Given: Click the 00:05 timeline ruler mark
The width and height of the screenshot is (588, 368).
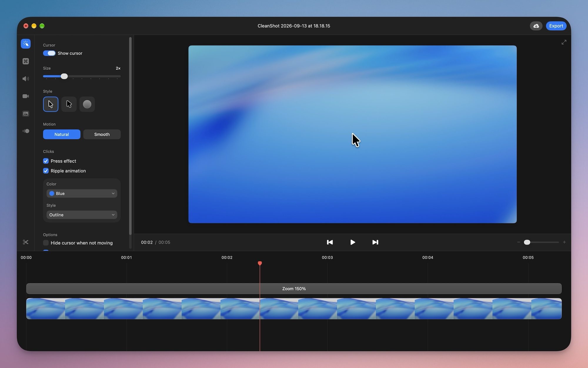Looking at the screenshot, I should tap(528, 257).
